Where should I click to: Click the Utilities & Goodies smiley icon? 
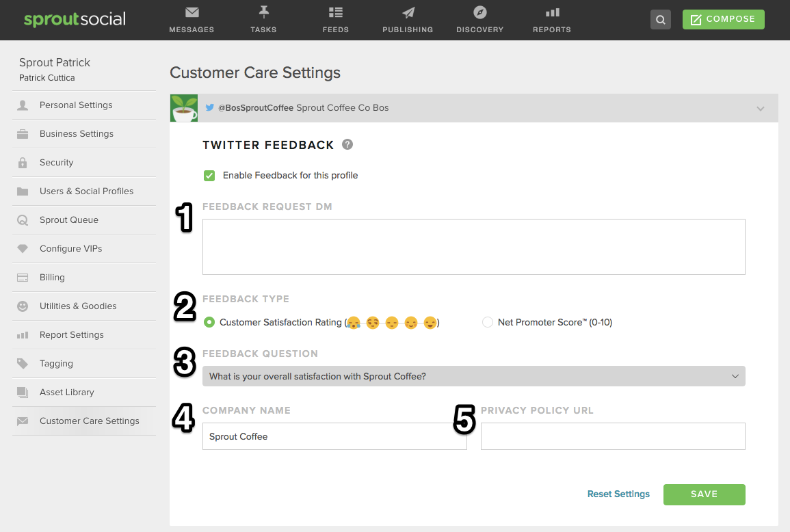coord(23,306)
